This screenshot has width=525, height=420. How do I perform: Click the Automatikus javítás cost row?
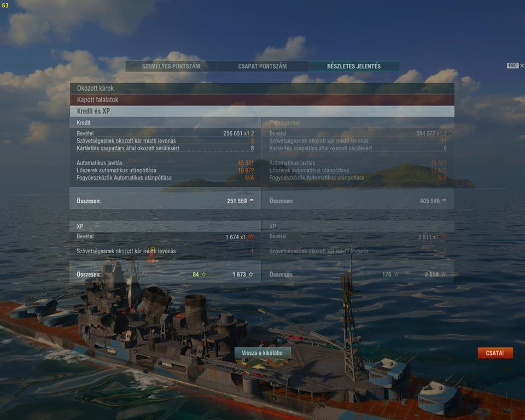pos(165,163)
